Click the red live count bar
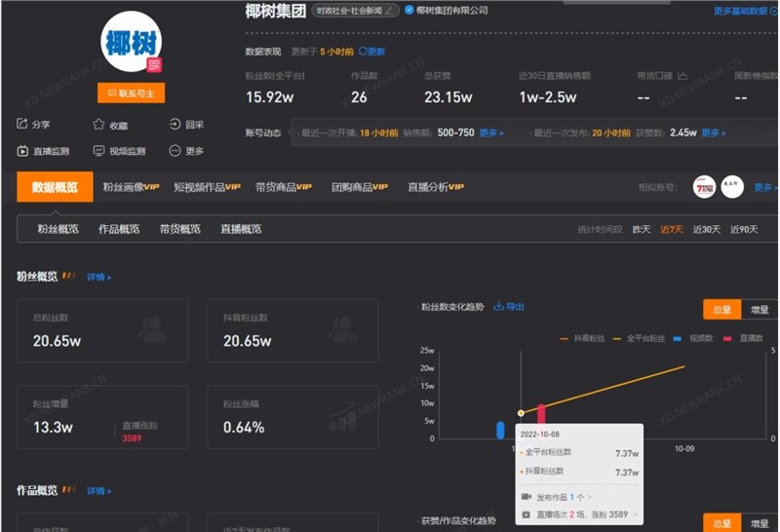The image size is (780, 532). [541, 414]
